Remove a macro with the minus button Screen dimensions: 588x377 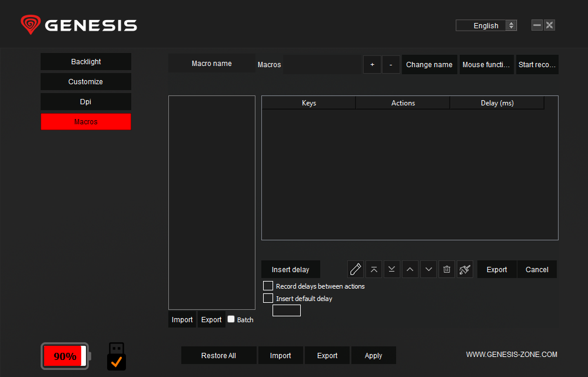click(391, 65)
